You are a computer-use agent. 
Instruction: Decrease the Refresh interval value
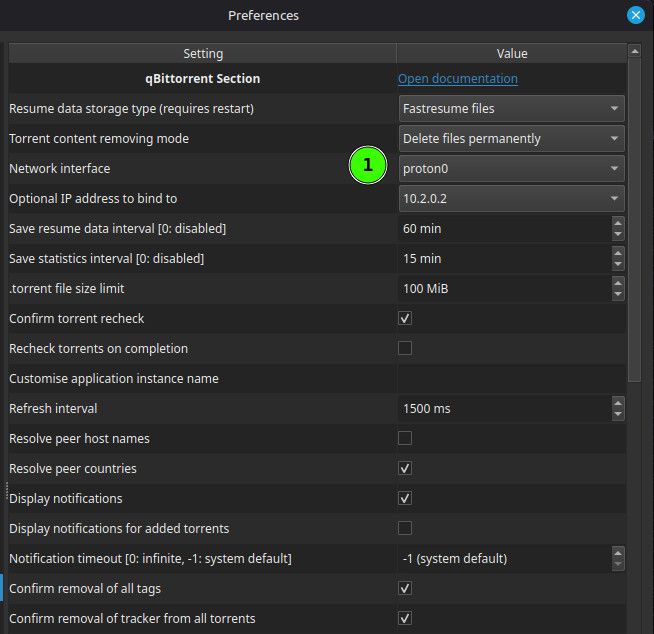tap(618, 414)
